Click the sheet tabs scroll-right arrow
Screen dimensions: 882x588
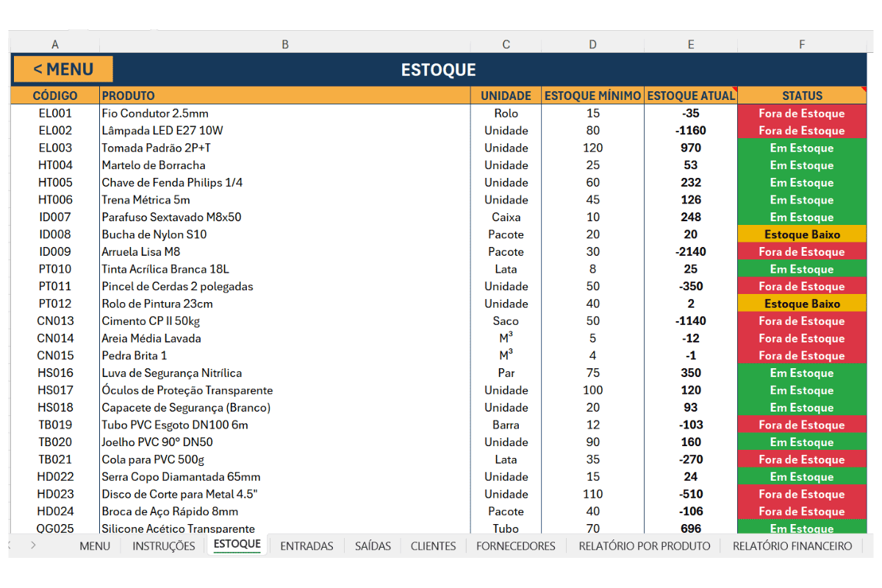pyautogui.click(x=33, y=545)
